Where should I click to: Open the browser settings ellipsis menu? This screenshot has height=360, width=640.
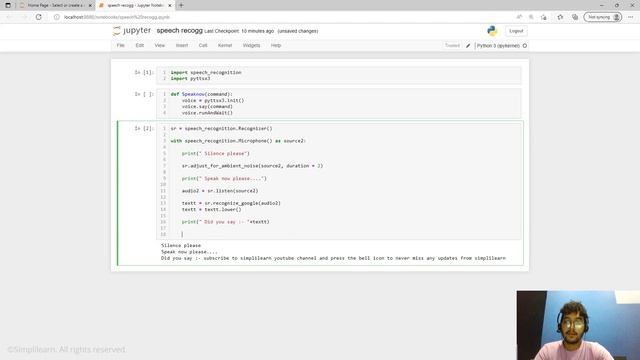click(x=631, y=17)
